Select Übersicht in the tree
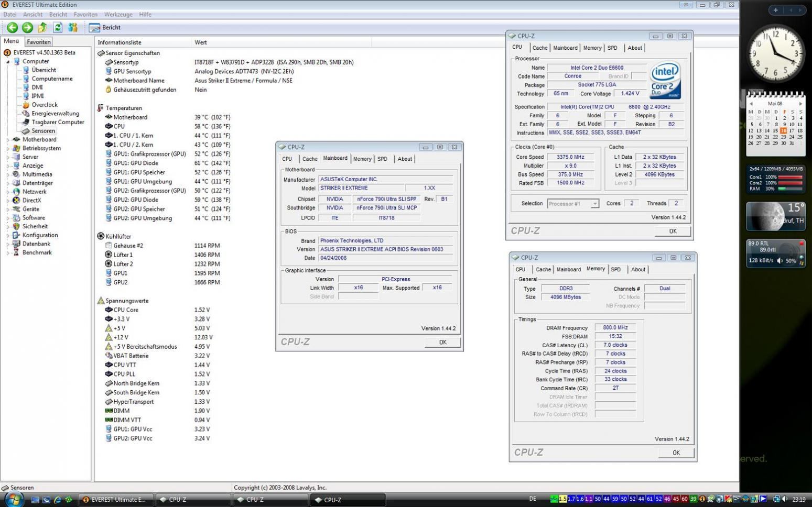Viewport: 812px width, 507px height. (x=44, y=70)
